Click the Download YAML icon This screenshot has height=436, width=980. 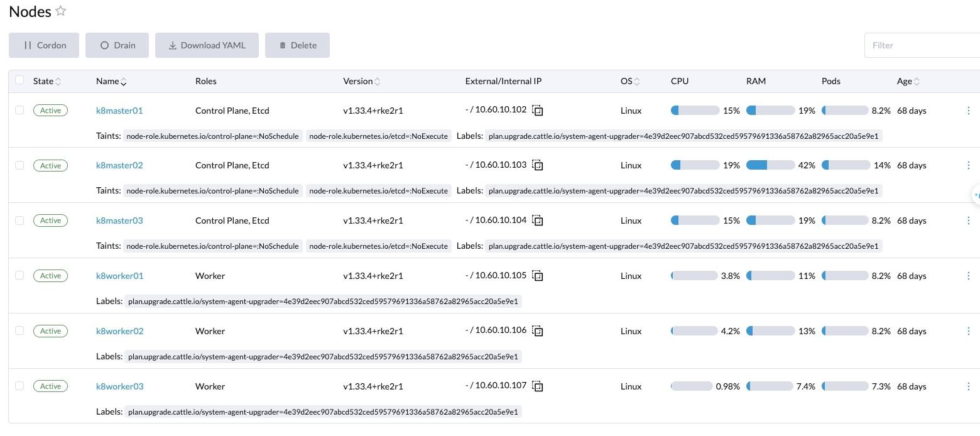tap(172, 45)
